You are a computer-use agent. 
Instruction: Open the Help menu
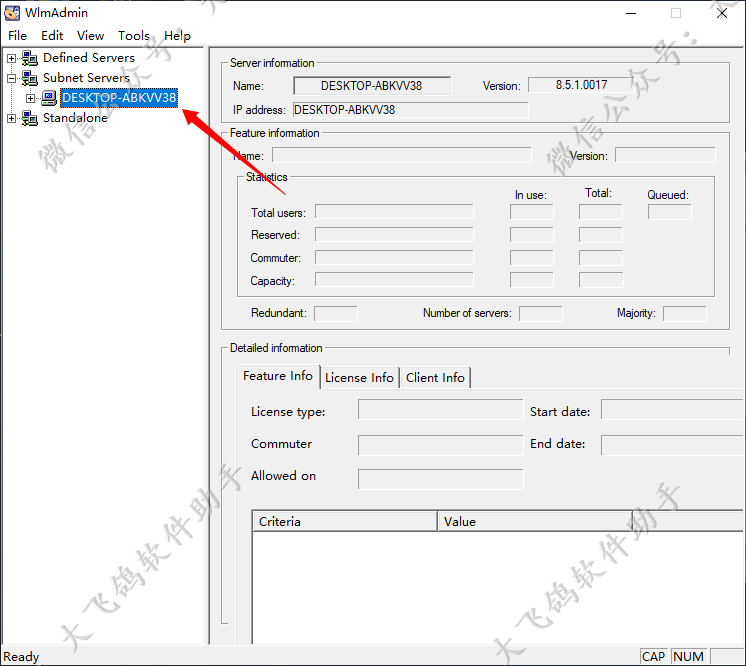click(177, 36)
